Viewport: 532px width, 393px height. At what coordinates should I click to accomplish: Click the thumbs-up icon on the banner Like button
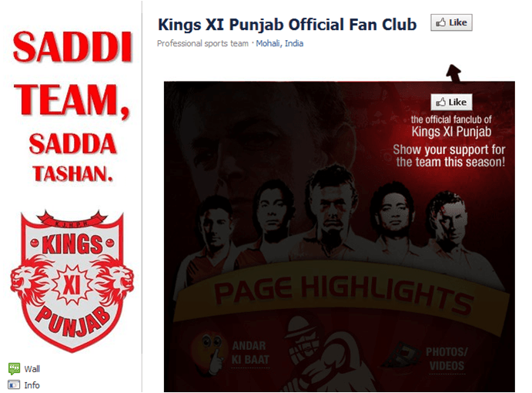click(x=440, y=102)
